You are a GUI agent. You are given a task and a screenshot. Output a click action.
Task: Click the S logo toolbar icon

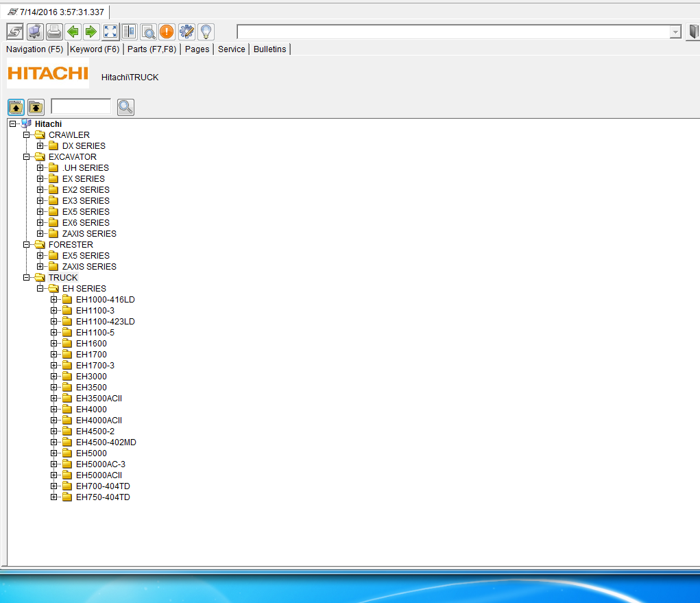(x=15, y=32)
